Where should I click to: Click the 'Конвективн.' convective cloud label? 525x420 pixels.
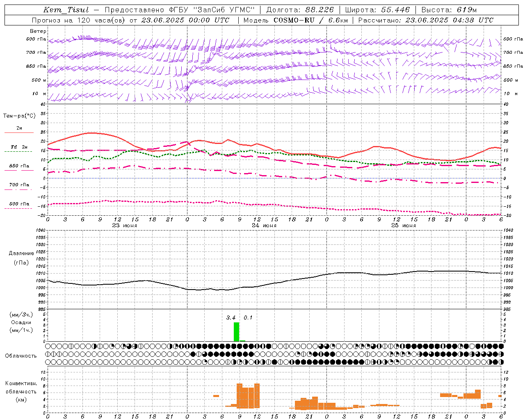(x=21, y=383)
